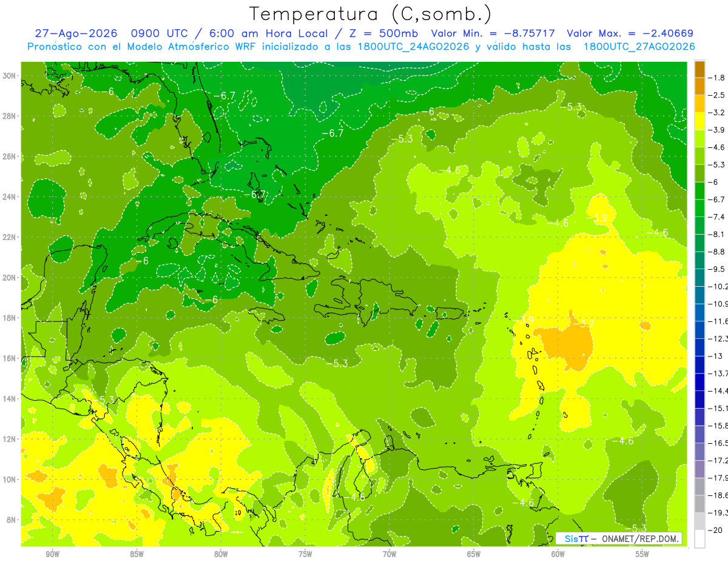Click the '26N' latitude axis label

[x=10, y=156]
